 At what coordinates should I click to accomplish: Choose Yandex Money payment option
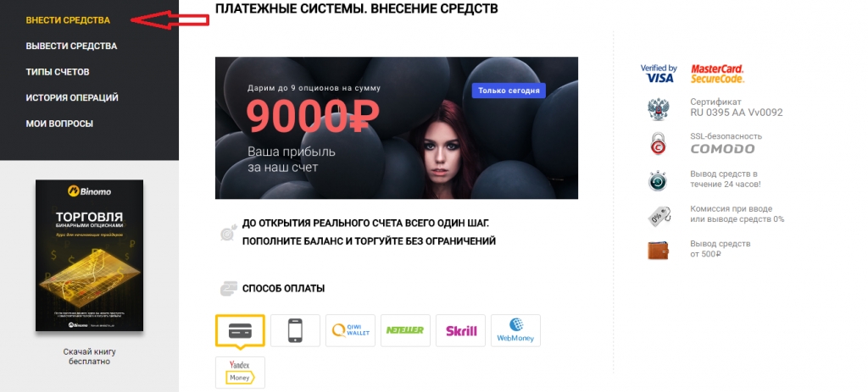coord(240,373)
